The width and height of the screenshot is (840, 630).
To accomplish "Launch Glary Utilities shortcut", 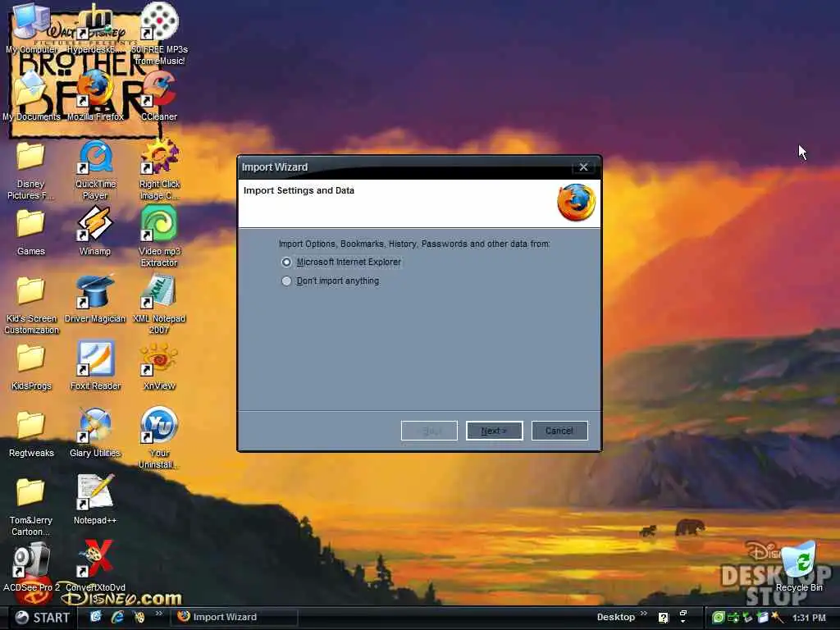I will click(x=95, y=433).
